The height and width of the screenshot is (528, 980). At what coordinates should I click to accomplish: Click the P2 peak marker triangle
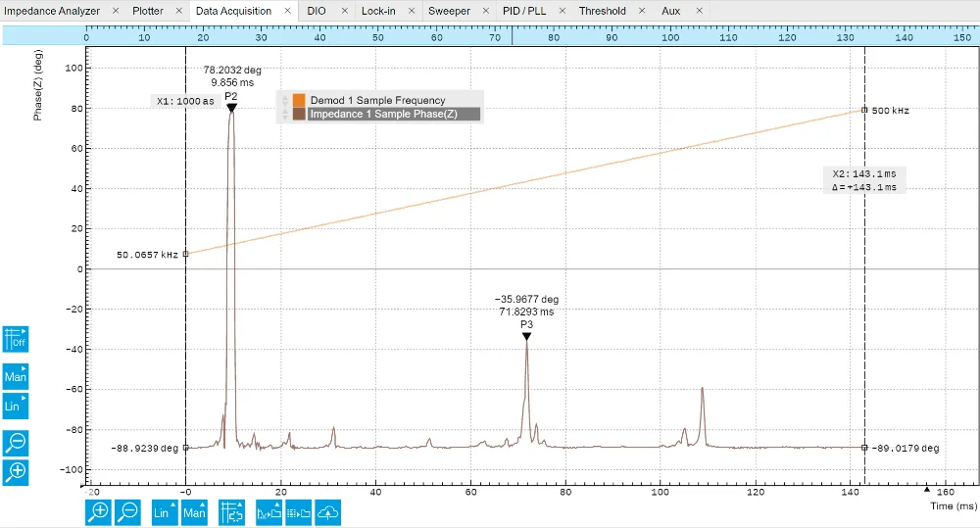pyautogui.click(x=231, y=108)
